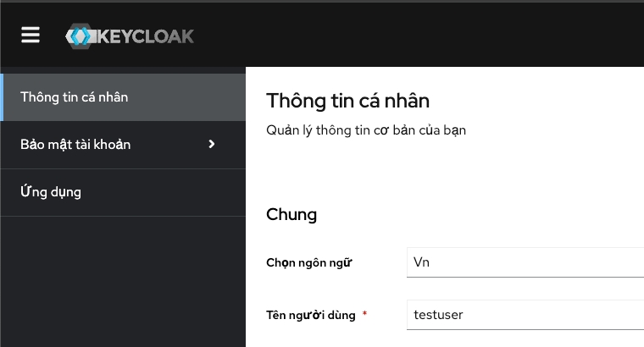Click the testuser text in username field
The width and height of the screenshot is (644, 347).
pyautogui.click(x=439, y=315)
